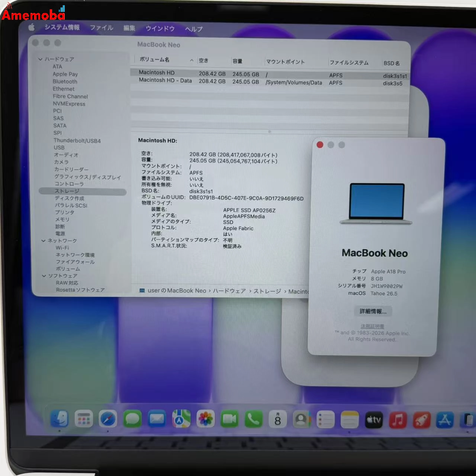Image resolution: width=476 pixels, height=476 pixels.
Task: Open the Photos app icon
Action: click(205, 419)
